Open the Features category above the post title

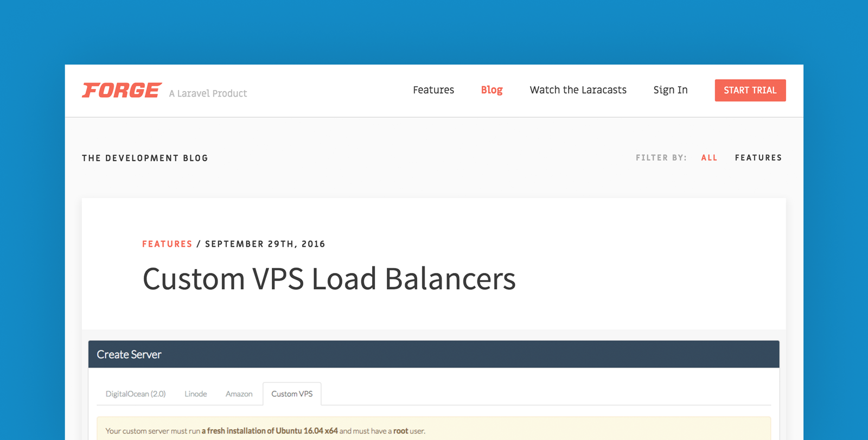167,244
